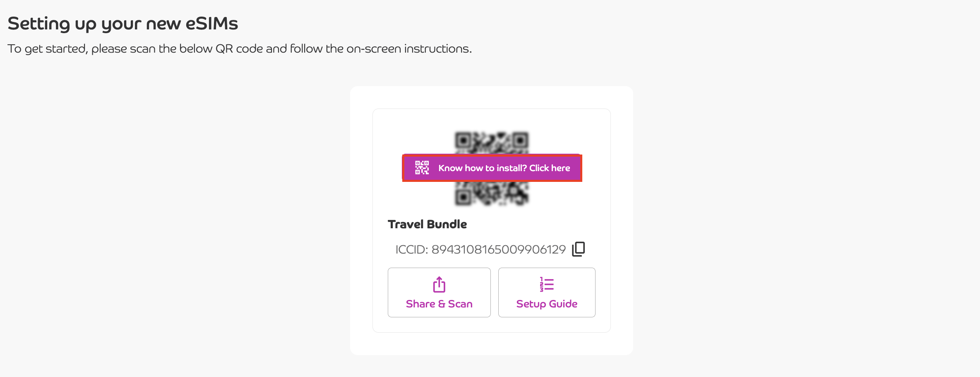Click the 'Share & Scan' text label
This screenshot has height=377, width=980.
tap(439, 304)
